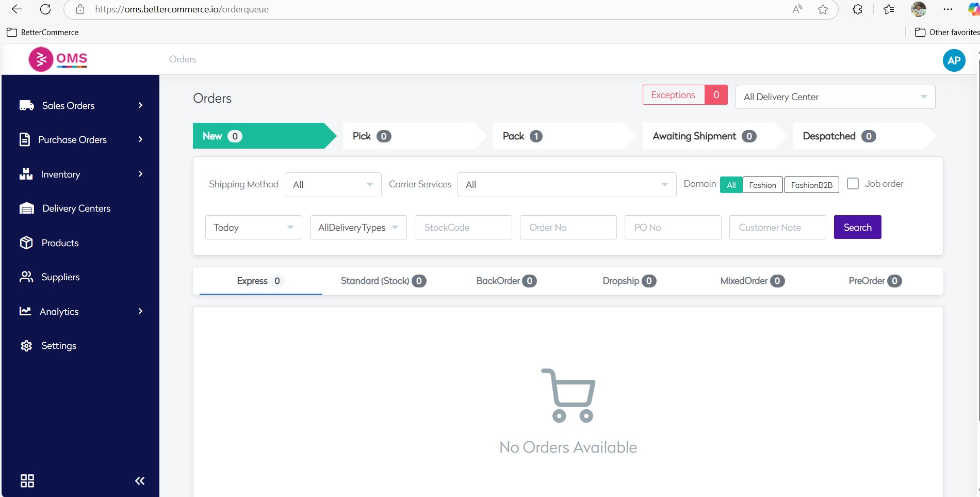Click the Sales Orders truck icon
Image resolution: width=980 pixels, height=497 pixels.
(x=26, y=105)
